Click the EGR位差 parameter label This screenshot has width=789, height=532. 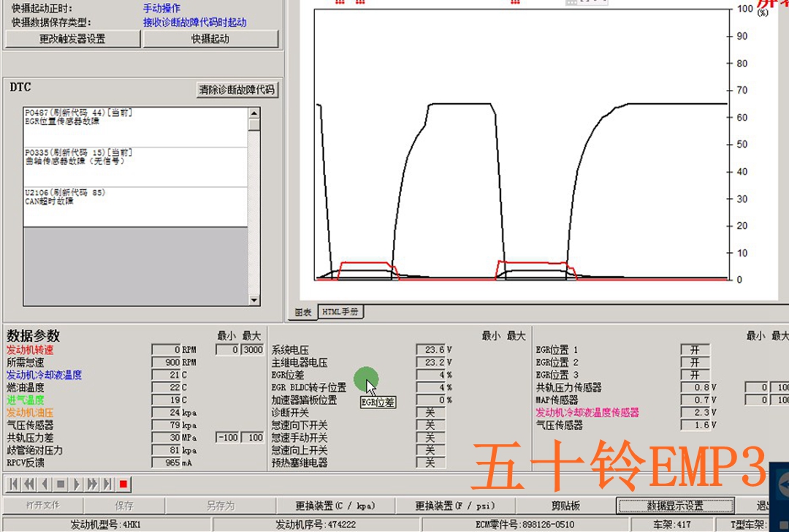[x=288, y=375]
